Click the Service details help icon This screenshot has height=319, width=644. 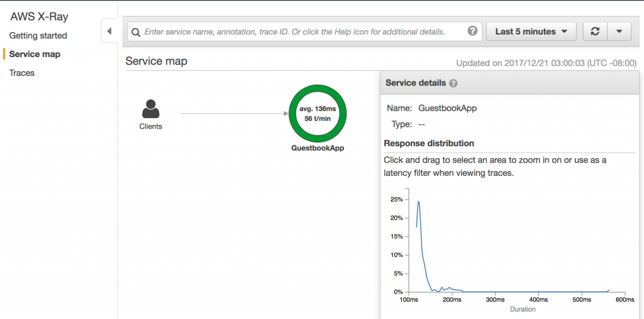coord(453,84)
